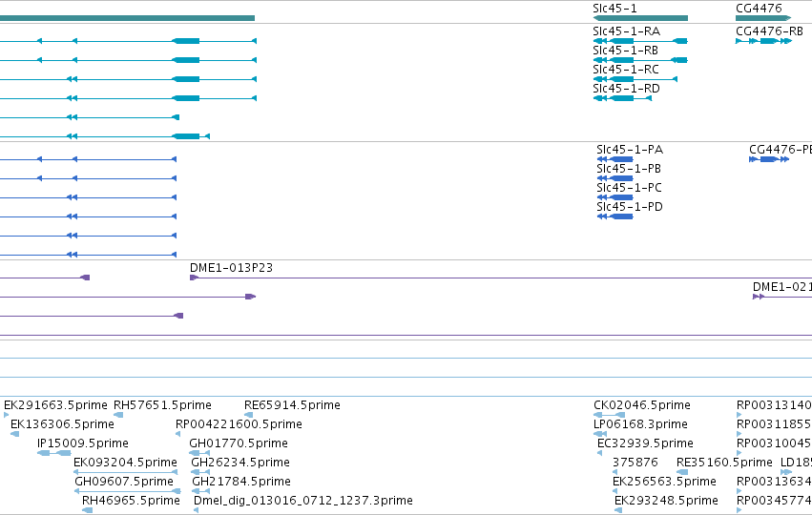Select the EK256563.5prime EST label
The height and width of the screenshot is (515, 812).
pyautogui.click(x=664, y=482)
